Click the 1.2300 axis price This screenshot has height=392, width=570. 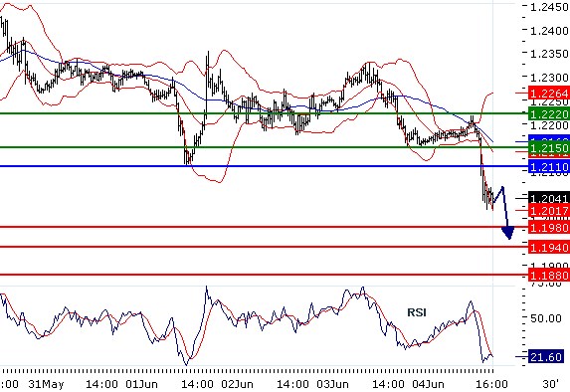point(549,78)
